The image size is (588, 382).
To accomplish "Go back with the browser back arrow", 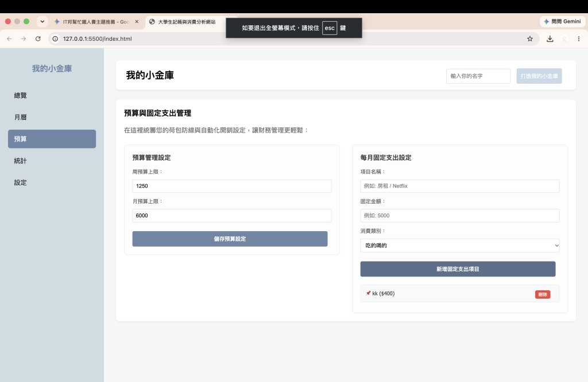I will [9, 38].
